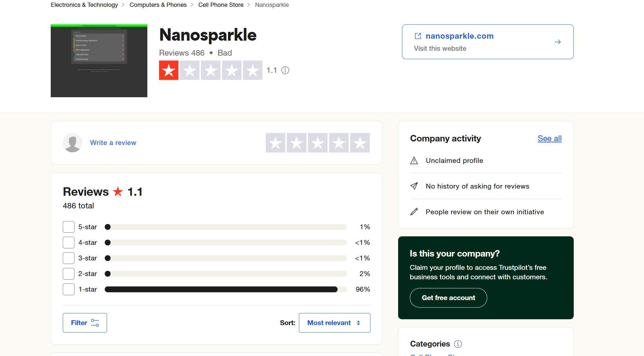The height and width of the screenshot is (356, 644).
Task: Click the red star beside the Reviews heading
Action: 118,191
